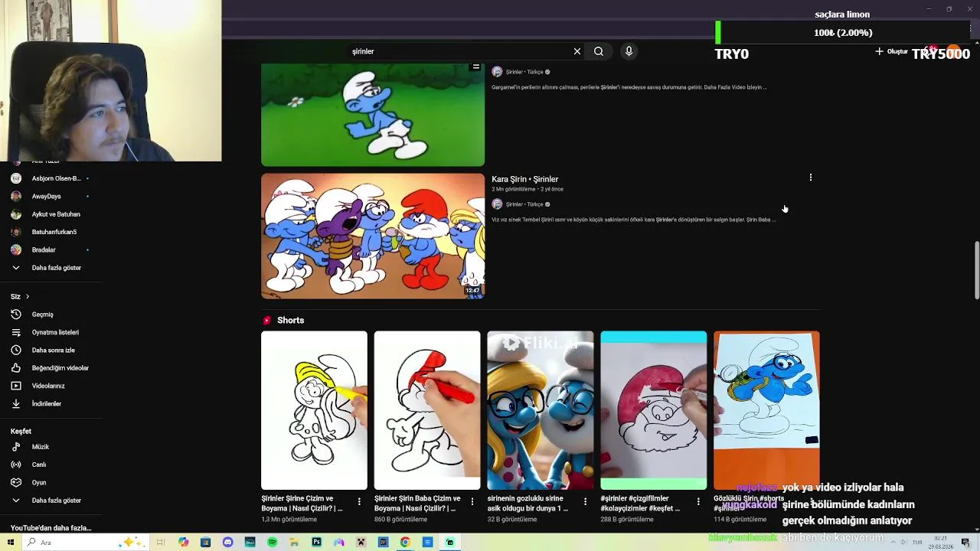Open Asbjorn Olsen-B... subscription
This screenshot has width=980, height=551.
pyautogui.click(x=56, y=178)
